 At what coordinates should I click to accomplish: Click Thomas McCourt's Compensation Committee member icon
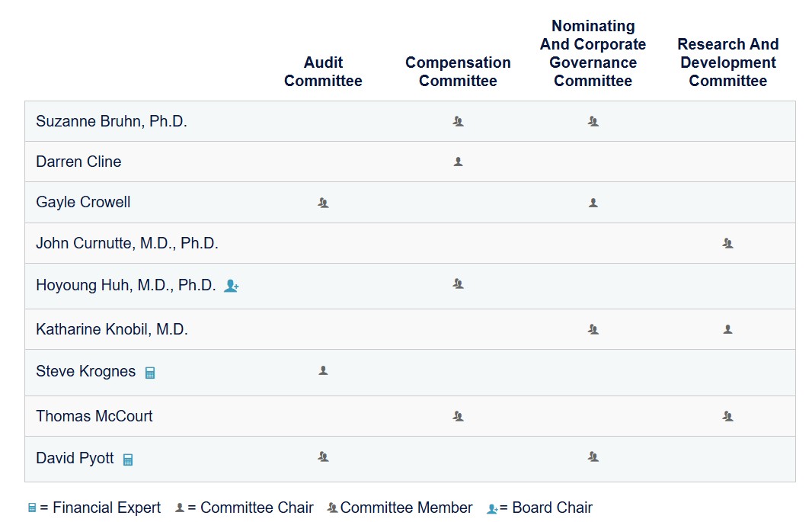click(x=459, y=416)
